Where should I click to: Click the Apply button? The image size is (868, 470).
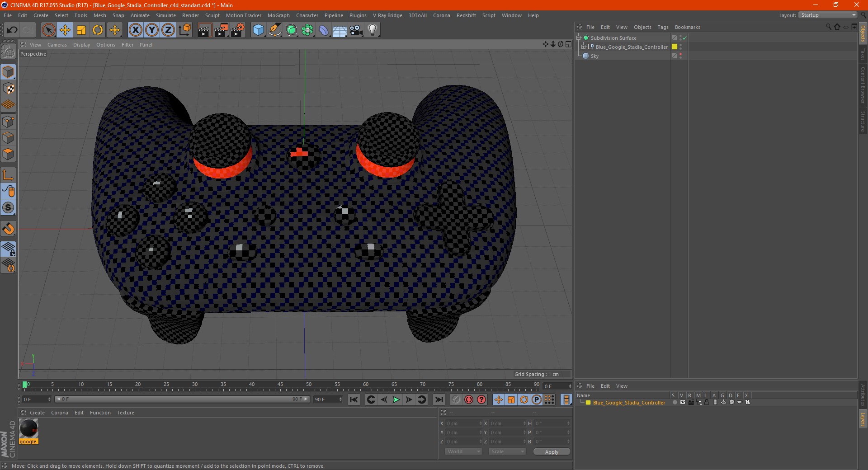coord(552,452)
